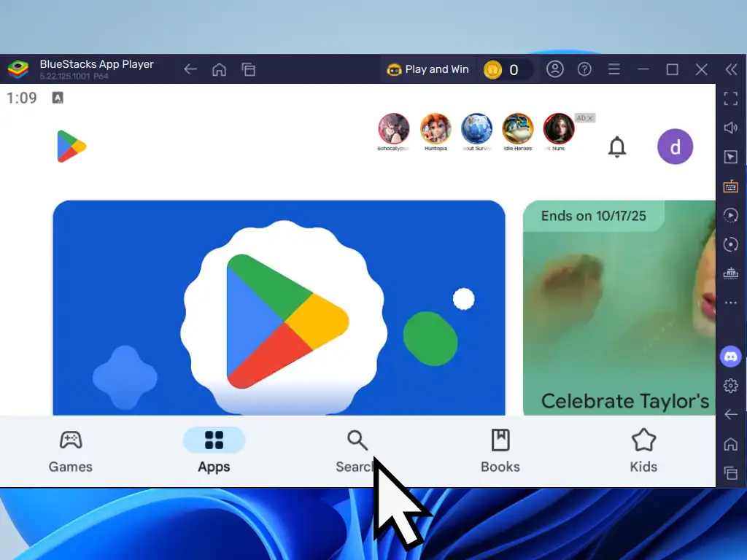The width and height of the screenshot is (747, 560).
Task: Open the BlueStacks hamburger menu
Action: click(x=614, y=69)
